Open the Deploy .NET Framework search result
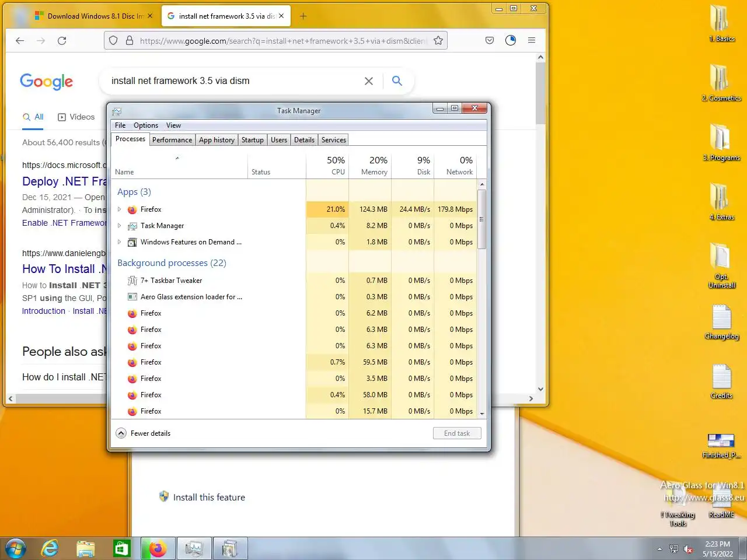747x560 pixels. click(64, 181)
